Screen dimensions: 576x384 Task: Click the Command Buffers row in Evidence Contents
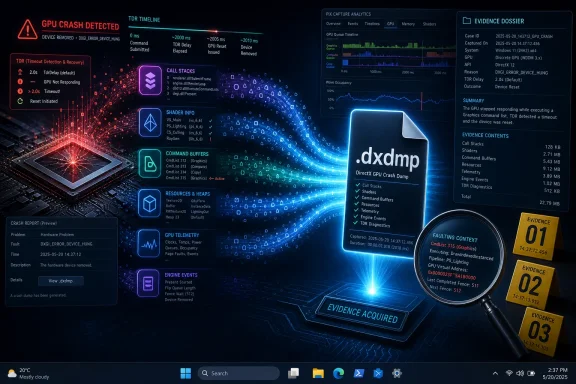pyautogui.click(x=511, y=158)
